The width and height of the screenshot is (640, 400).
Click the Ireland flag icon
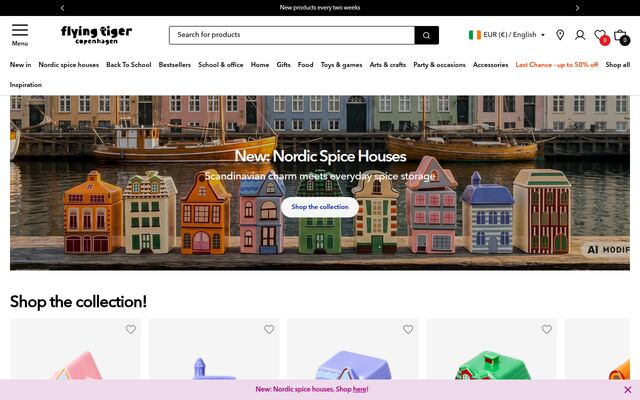click(475, 35)
